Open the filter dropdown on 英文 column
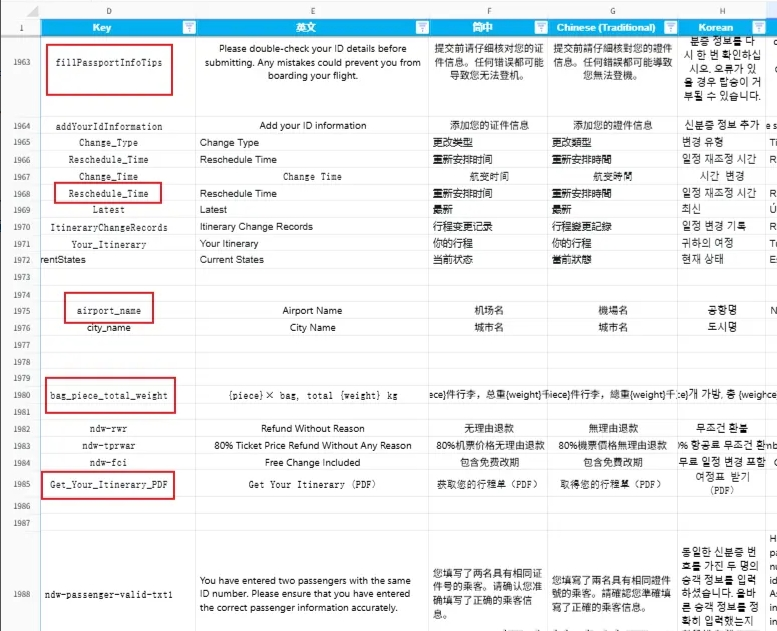 coord(421,27)
